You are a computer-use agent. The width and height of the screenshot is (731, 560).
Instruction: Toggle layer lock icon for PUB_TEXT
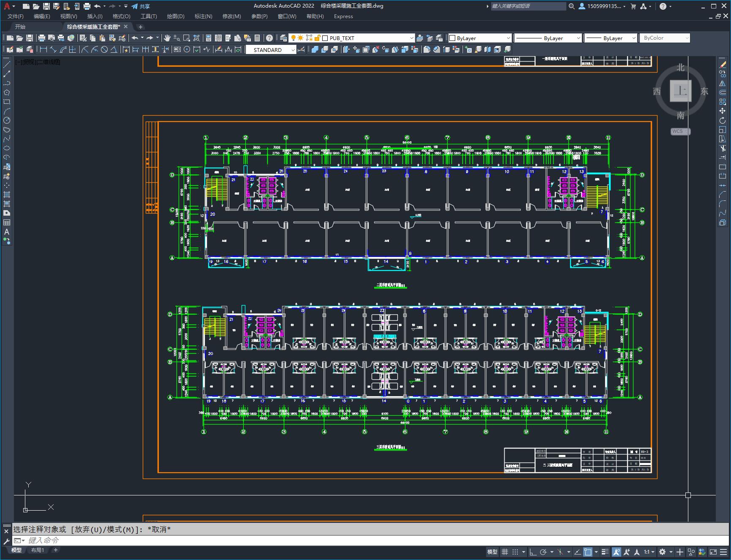coord(318,38)
